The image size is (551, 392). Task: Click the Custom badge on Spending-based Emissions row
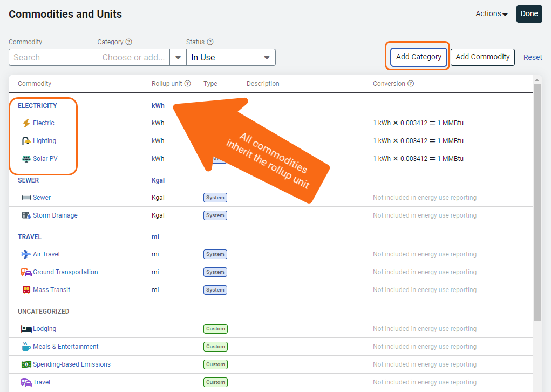tap(215, 364)
